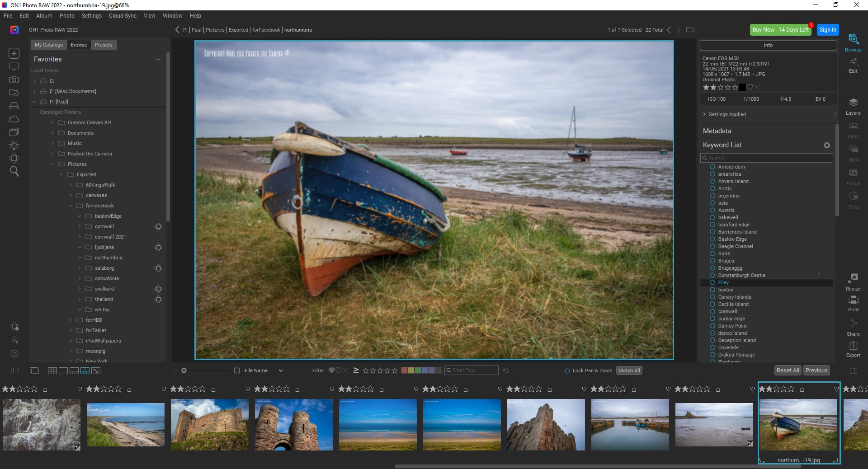Expand the Settings Applied section
This screenshot has height=469, width=868.
point(704,114)
